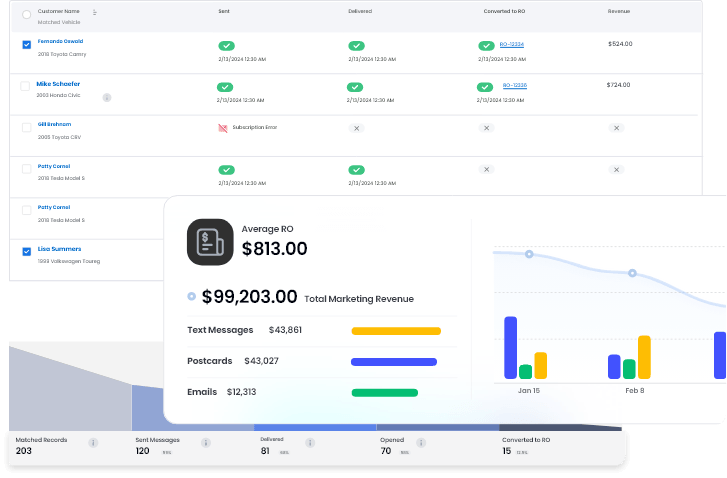Screen dimensions: 727x478
Task: Click the Text Messages $43,861 amount
Action: 285,330
